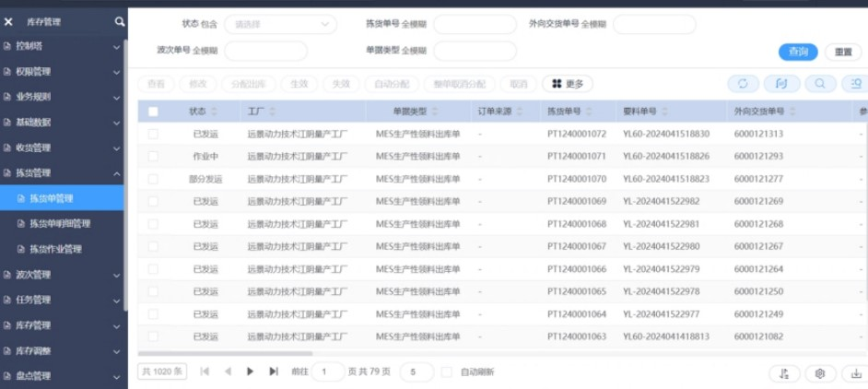The image size is (868, 389).
Task: Click the export download icon at bottom right
Action: point(856,373)
